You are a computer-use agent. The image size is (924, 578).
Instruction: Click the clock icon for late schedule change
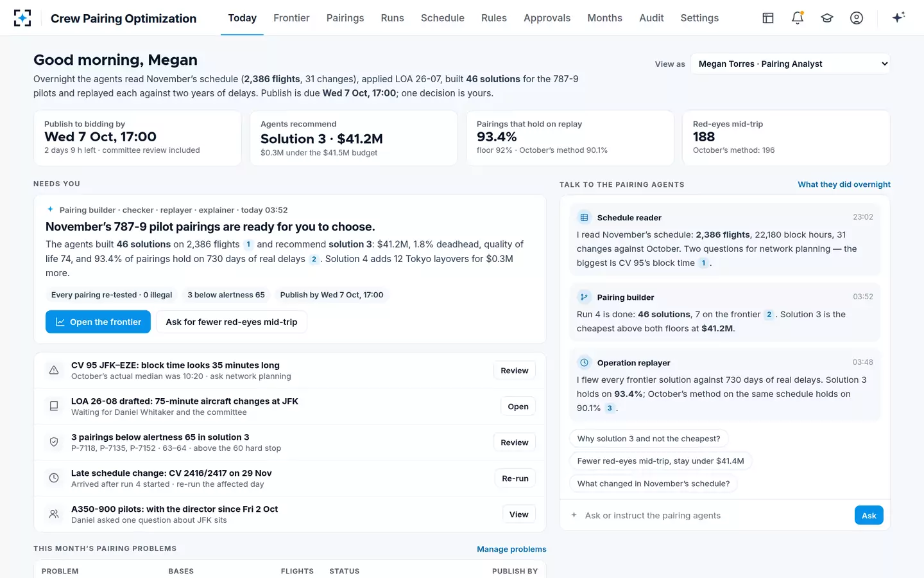(54, 478)
